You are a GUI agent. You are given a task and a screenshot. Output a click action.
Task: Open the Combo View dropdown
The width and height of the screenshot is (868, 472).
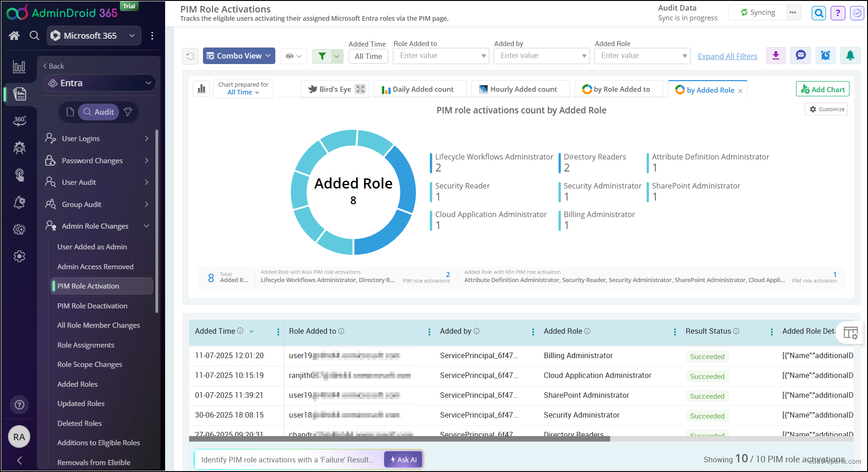239,56
